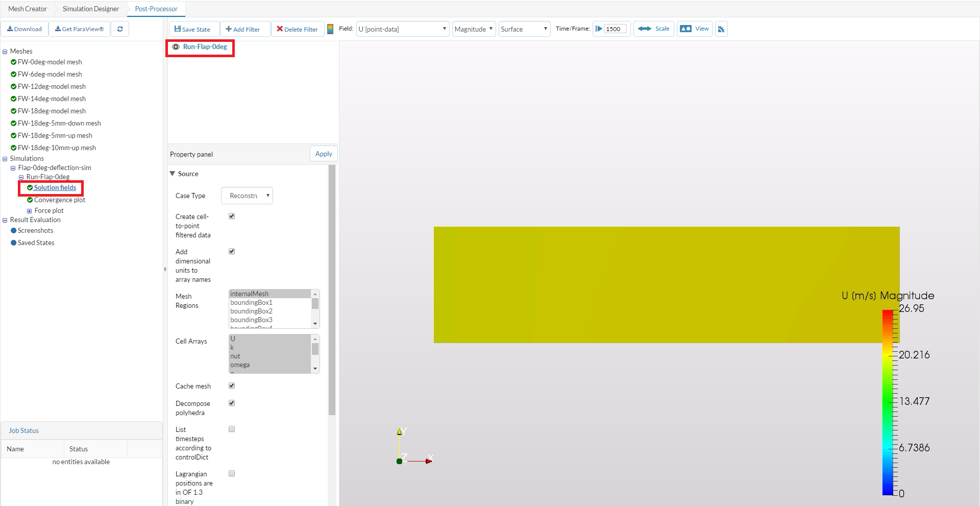This screenshot has height=506, width=980.
Task: Click the refresh icon button
Action: [120, 29]
